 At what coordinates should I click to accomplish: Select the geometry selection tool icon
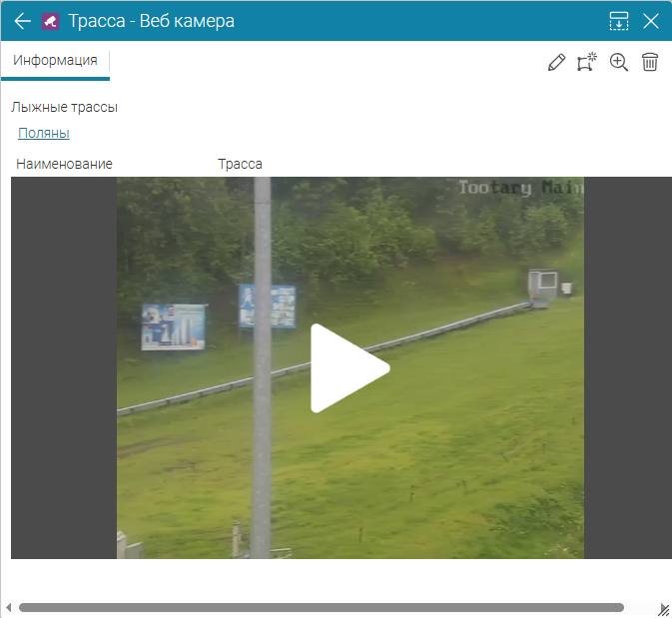pyautogui.click(x=586, y=62)
